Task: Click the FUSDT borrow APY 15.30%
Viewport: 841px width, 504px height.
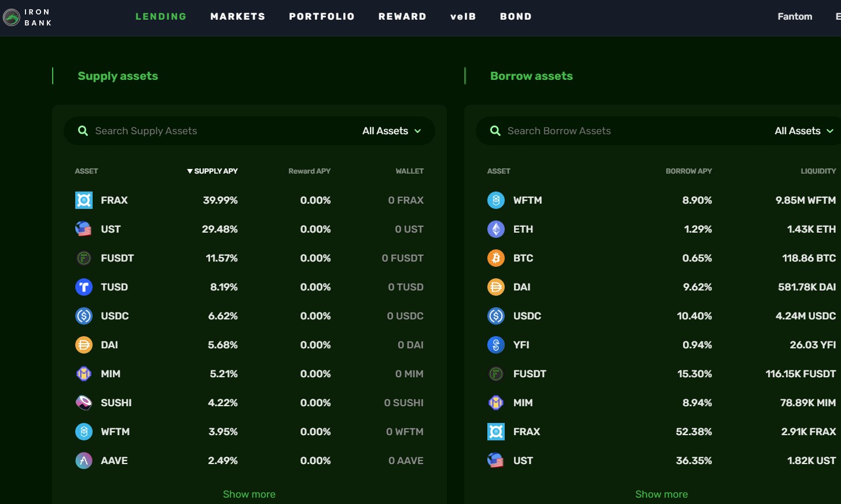Action: [695, 374]
